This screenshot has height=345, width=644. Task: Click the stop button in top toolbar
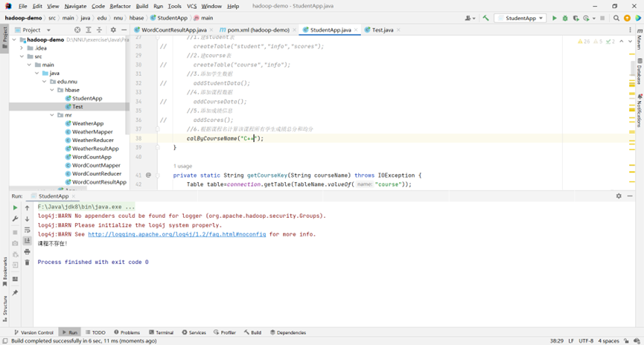pyautogui.click(x=602, y=18)
